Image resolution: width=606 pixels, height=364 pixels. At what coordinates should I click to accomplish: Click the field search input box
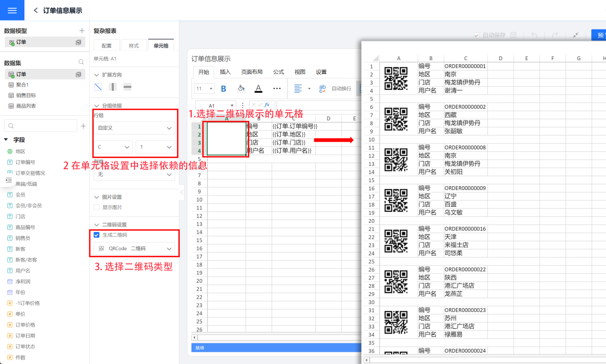(41, 126)
